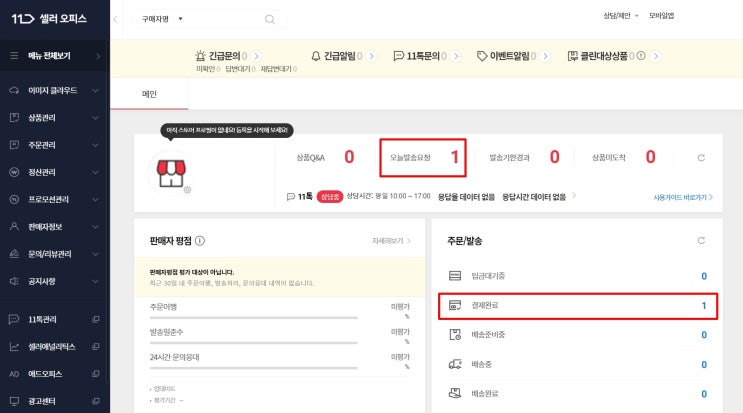Viewport: 743px width, 413px height.
Task: Click into the search text field
Action: 225,19
